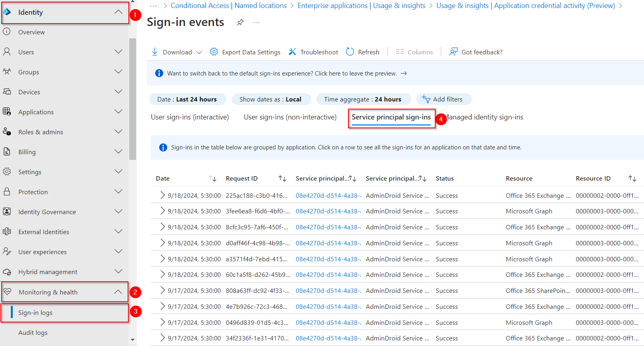This screenshot has height=346, width=644.
Task: Sort by the Resource ID column arrows
Action: pos(632,179)
